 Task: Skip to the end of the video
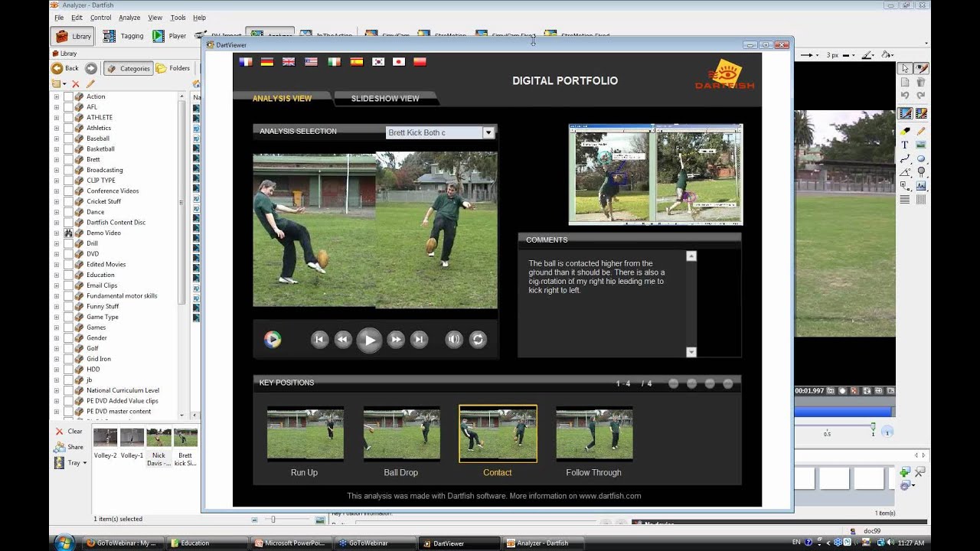(419, 340)
